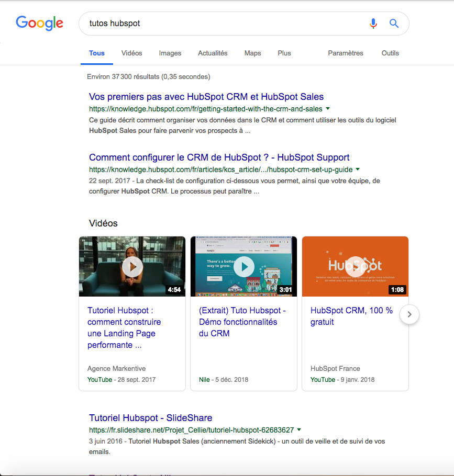This screenshot has height=476, width=454.
Task: Play the HubSpot CRM 100% gratuit video
Action: click(x=355, y=267)
